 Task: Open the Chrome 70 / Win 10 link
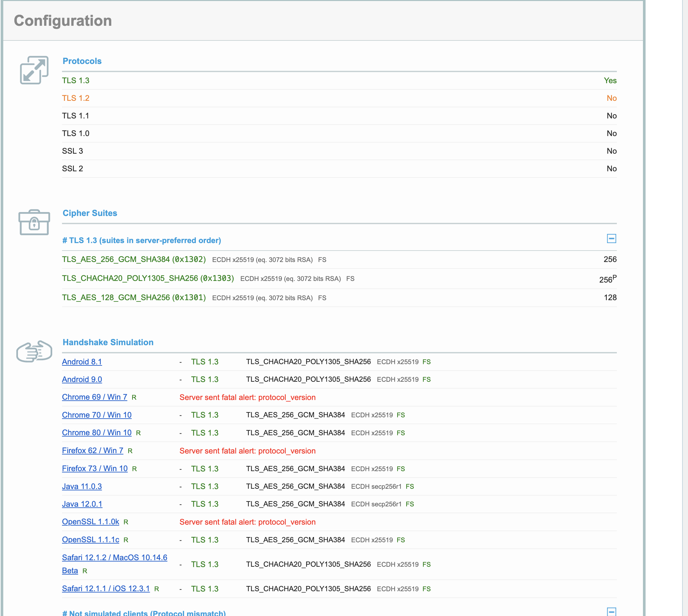97,415
